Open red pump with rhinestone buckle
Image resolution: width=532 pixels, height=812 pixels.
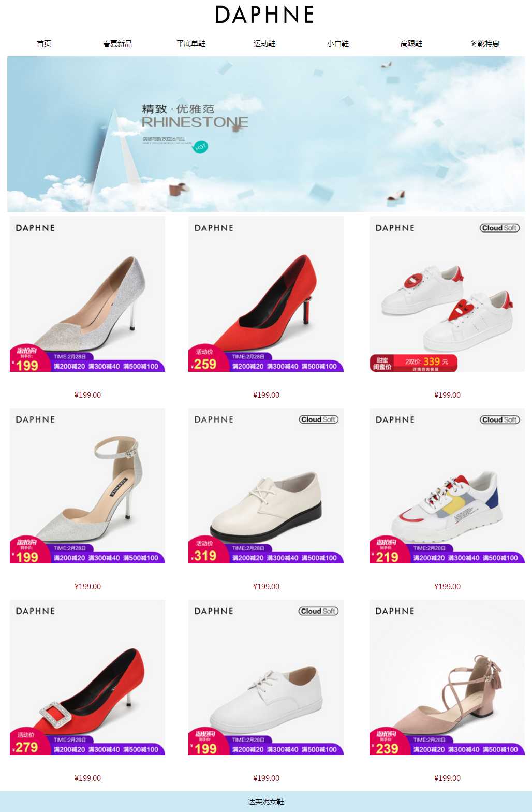tap(87, 677)
